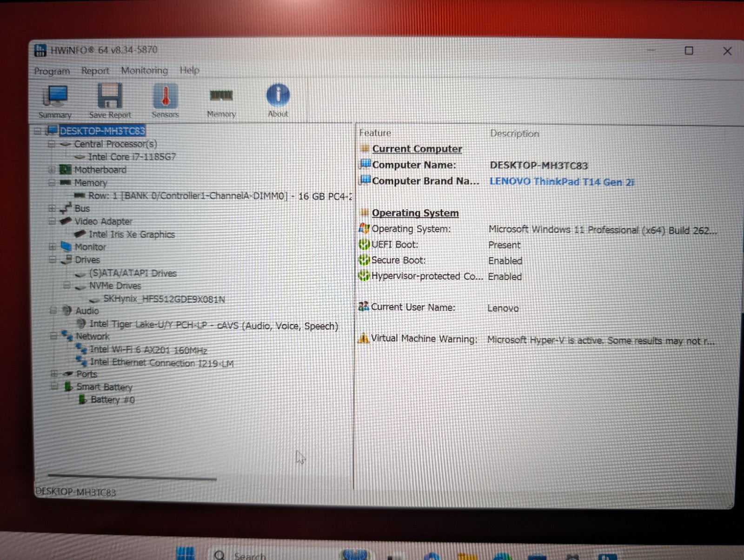Collapse the Central Processor(s) node
The width and height of the screenshot is (744, 560).
[52, 144]
